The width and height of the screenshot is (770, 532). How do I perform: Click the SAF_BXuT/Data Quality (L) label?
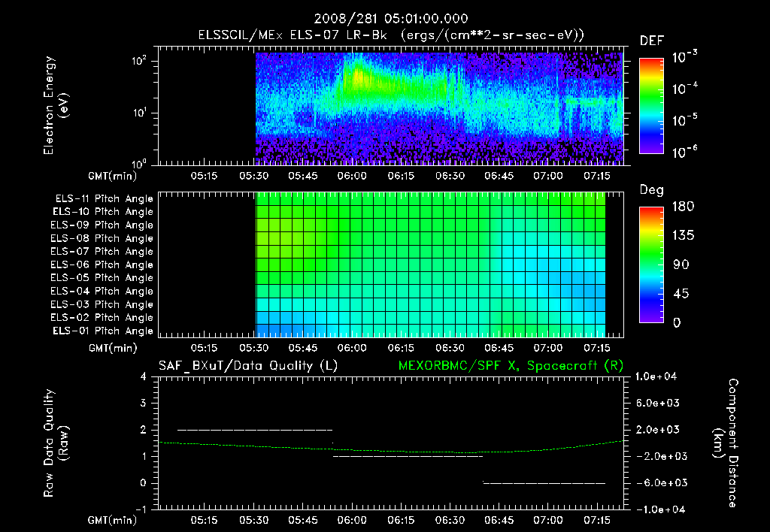click(248, 366)
